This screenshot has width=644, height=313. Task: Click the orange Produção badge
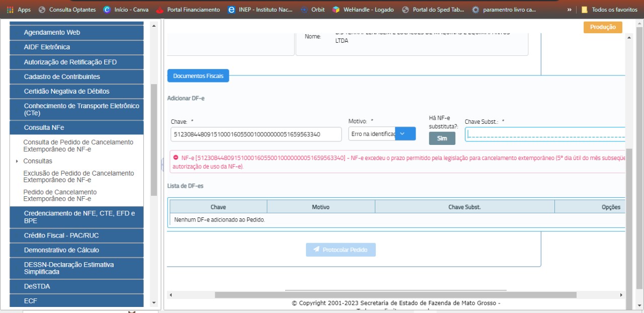(x=602, y=27)
